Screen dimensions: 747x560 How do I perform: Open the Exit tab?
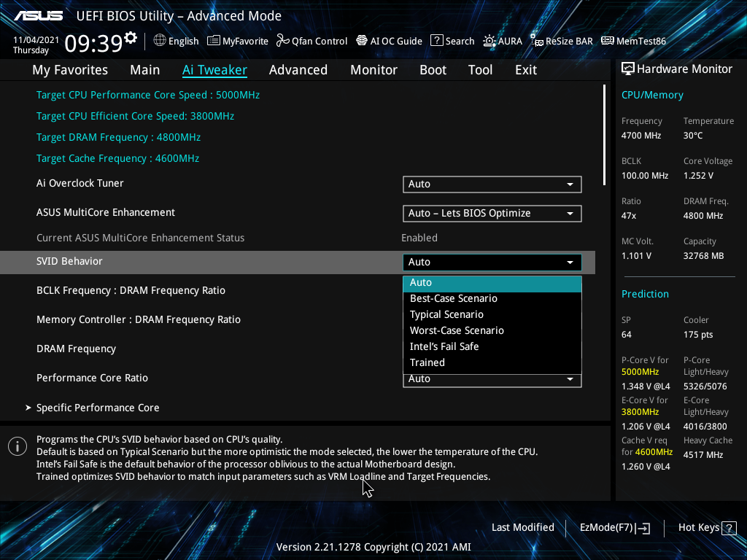526,70
